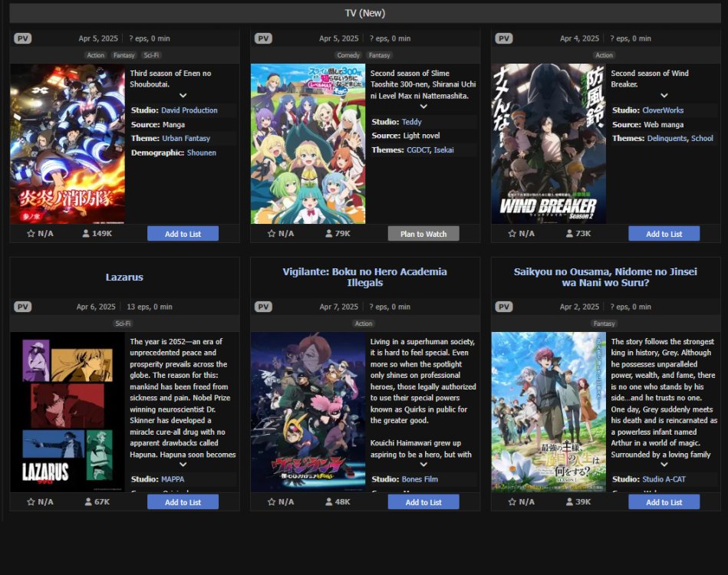Open Lazarus poster image
Viewport: 728px width, 575px height.
(68, 412)
